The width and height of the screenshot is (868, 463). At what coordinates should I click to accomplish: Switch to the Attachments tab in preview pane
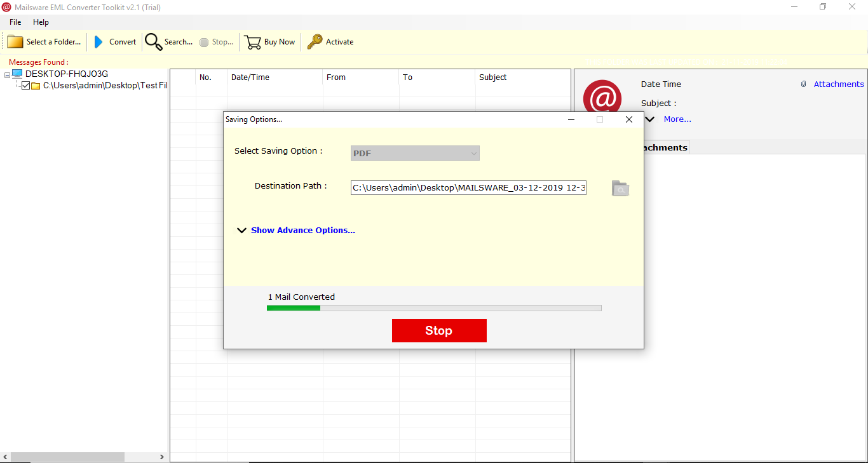point(666,147)
